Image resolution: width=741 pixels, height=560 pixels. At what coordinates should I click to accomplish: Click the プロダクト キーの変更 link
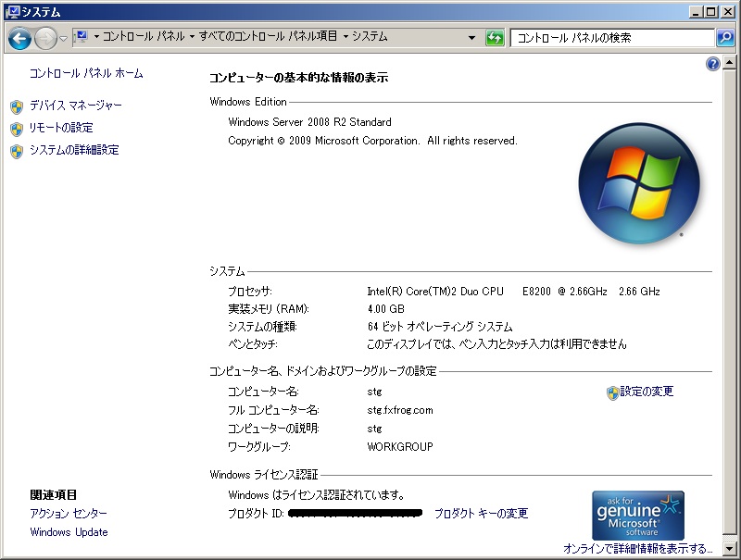481,514
